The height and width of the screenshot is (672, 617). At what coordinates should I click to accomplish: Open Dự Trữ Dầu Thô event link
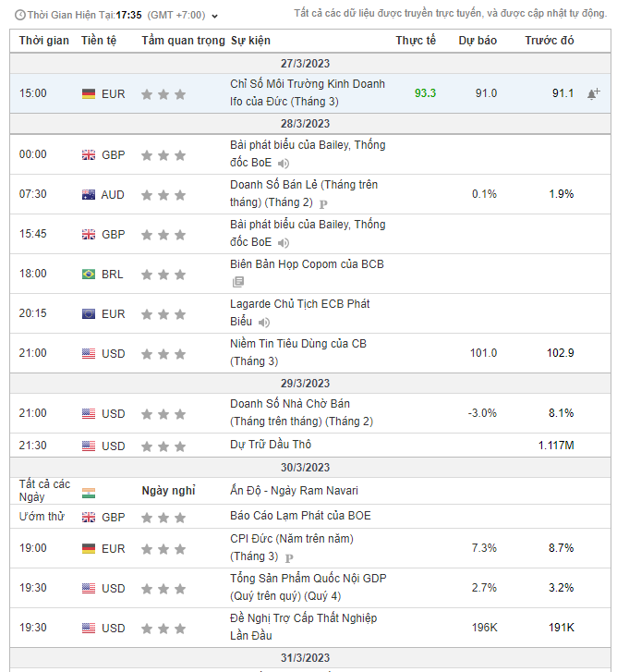269,446
